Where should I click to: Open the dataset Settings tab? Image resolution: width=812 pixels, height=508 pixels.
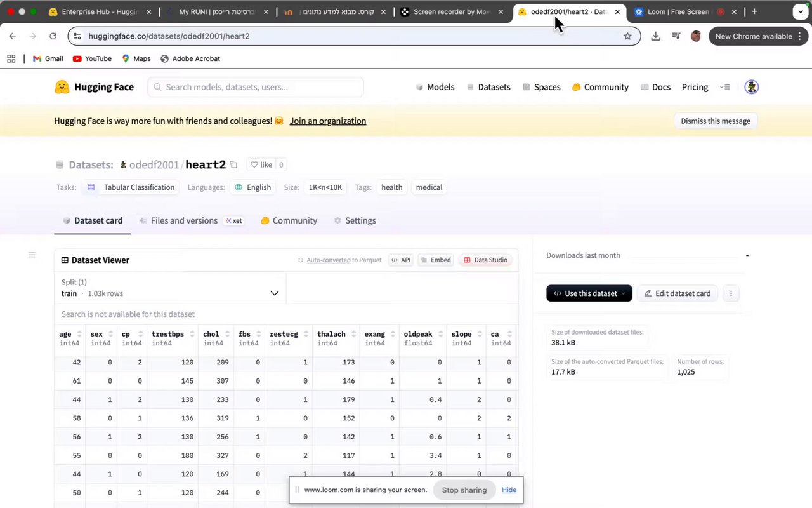click(355, 220)
